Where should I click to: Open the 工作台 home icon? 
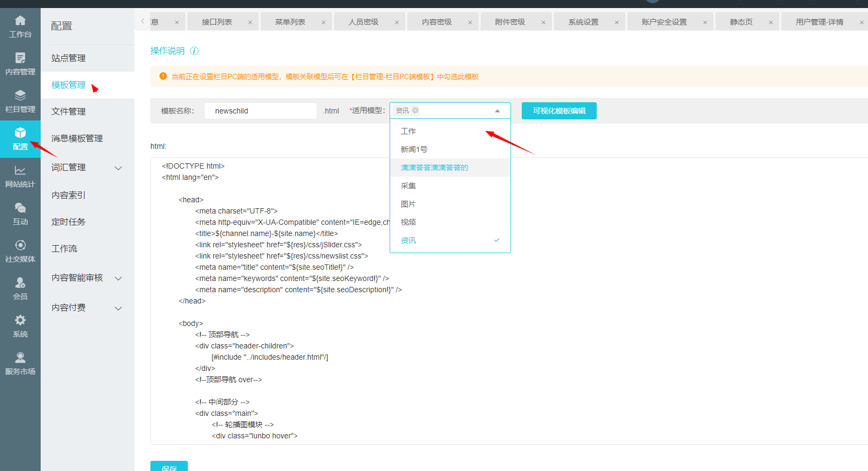tap(20, 21)
